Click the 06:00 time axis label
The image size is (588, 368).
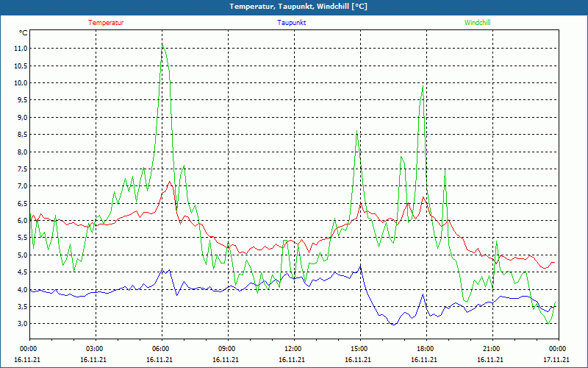tap(162, 349)
